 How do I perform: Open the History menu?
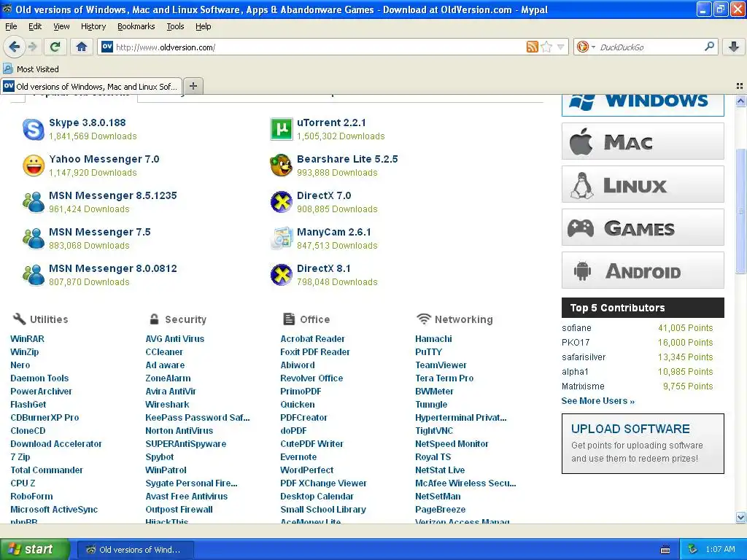tap(93, 26)
